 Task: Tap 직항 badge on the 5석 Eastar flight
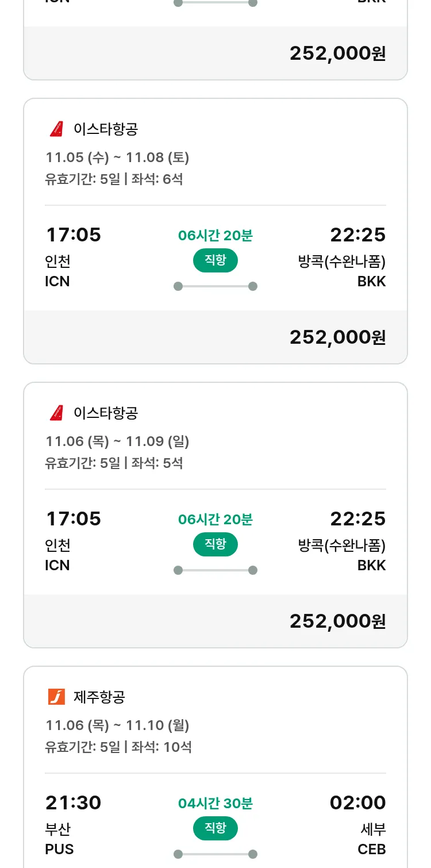click(215, 544)
